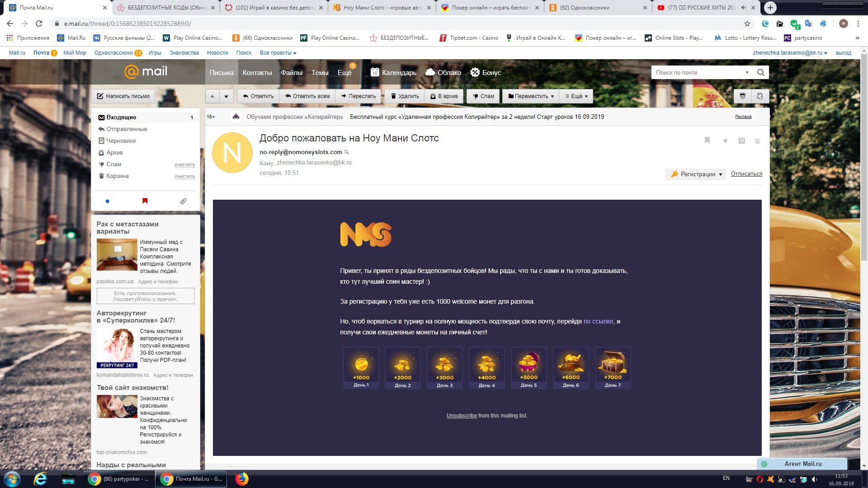Viewport: 868px width, 488px height.
Task: Open Firefox from the Windows taskbar
Action: tap(242, 479)
